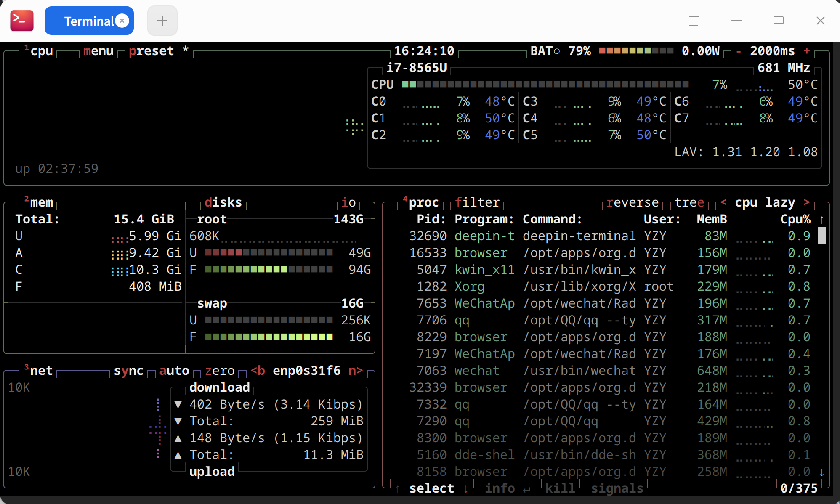The width and height of the screenshot is (840, 504).
Task: Click zero to reset net totals
Action: pyautogui.click(x=220, y=371)
